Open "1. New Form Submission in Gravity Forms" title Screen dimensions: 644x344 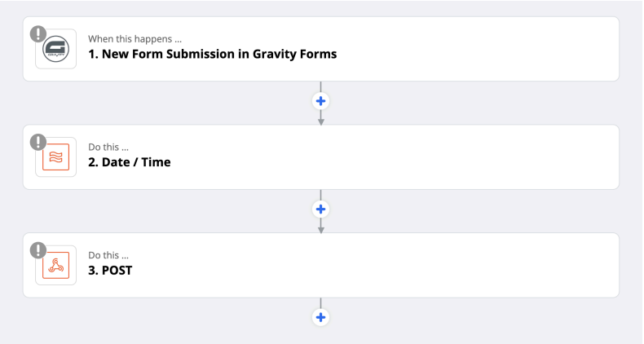point(212,55)
